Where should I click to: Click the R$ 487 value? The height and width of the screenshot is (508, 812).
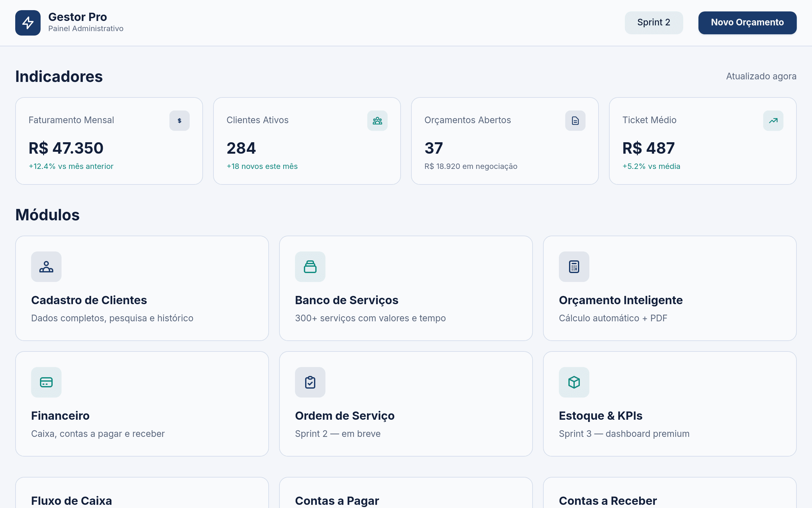(648, 148)
